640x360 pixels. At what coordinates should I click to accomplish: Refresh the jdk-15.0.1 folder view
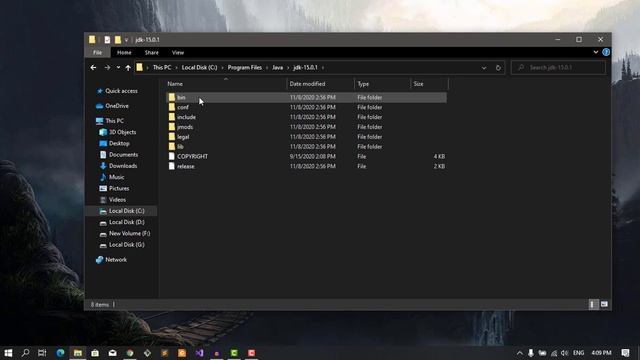(498, 68)
